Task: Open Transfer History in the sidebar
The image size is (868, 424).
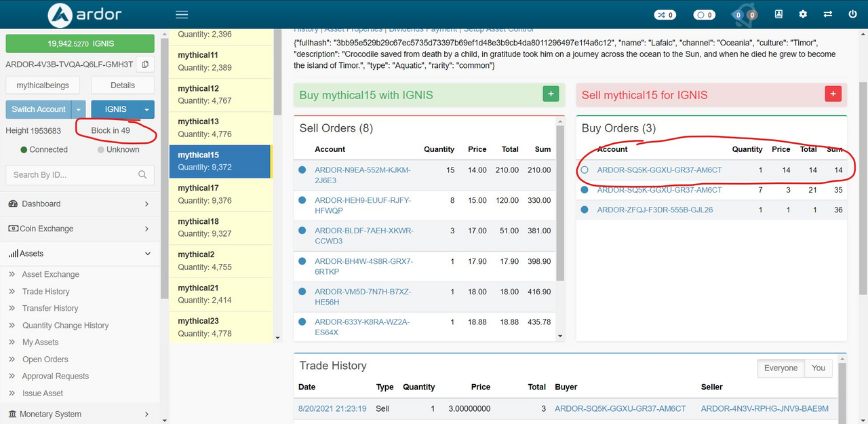Action: pos(50,309)
